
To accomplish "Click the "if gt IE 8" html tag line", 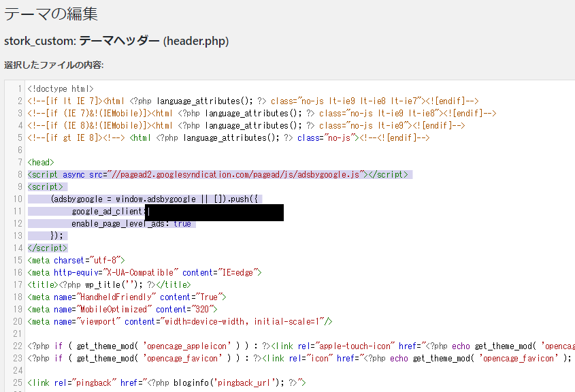I will 229,138.
